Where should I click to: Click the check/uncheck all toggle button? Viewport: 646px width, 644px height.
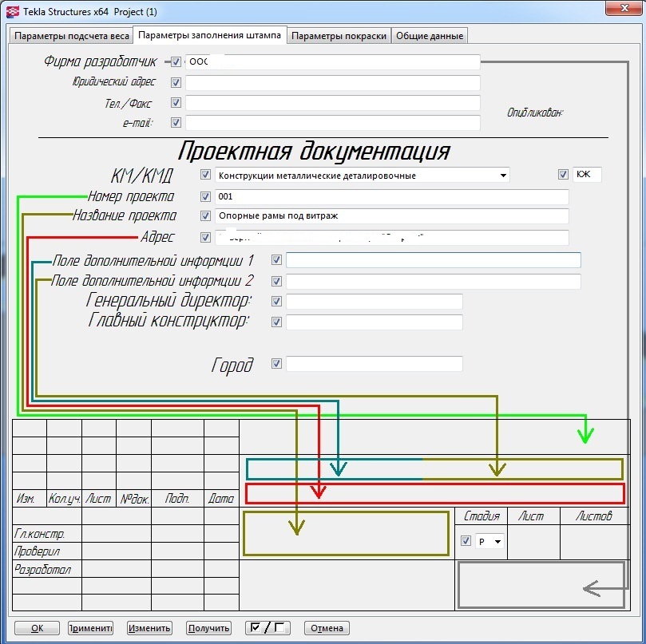[268, 628]
